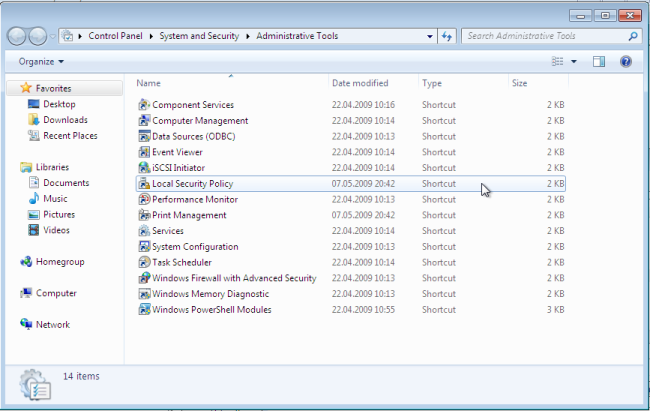Image resolution: width=650 pixels, height=411 pixels.
Task: Click the Desktop icon in the sidebar
Action: point(34,104)
